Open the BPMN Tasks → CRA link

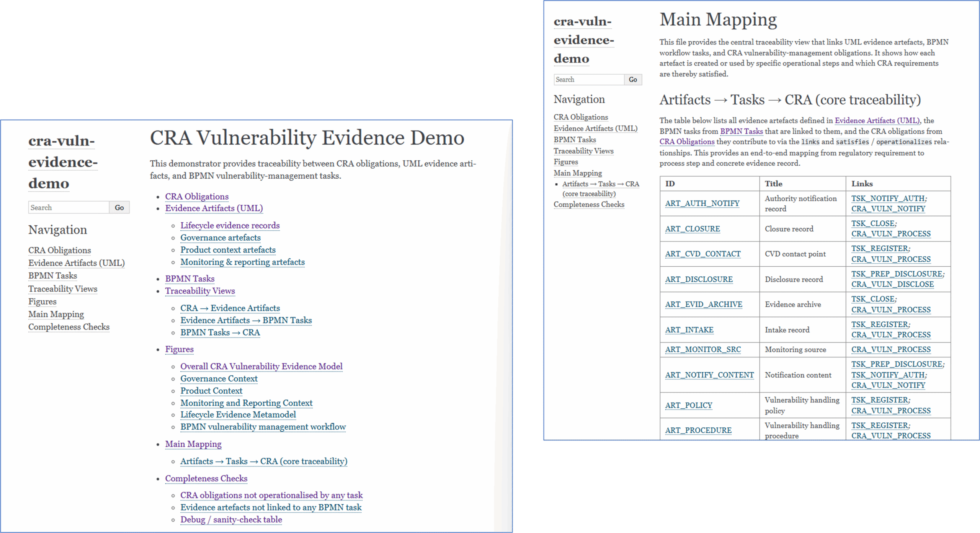pos(220,333)
